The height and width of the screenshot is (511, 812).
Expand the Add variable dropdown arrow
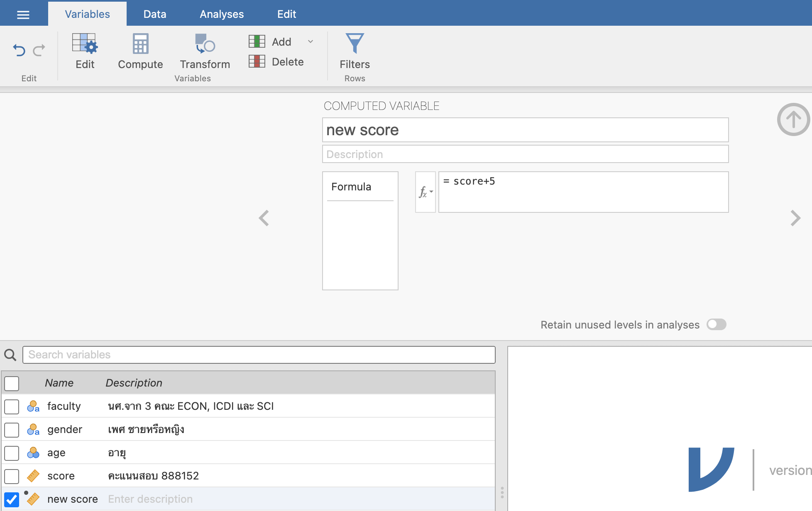tap(311, 41)
